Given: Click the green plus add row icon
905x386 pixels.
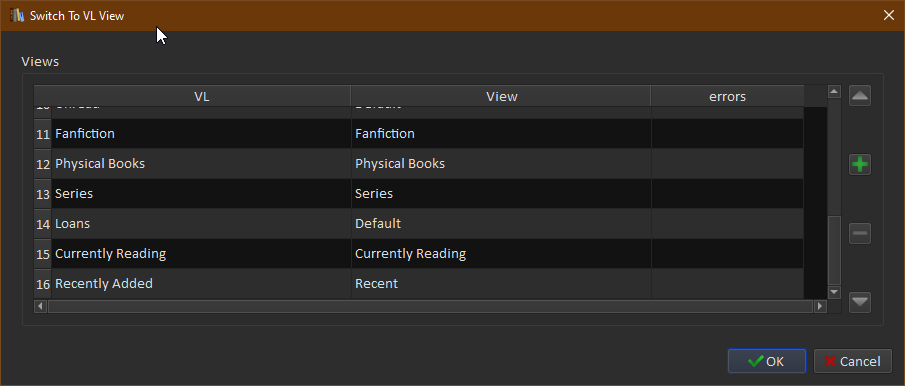Looking at the screenshot, I should 860,165.
